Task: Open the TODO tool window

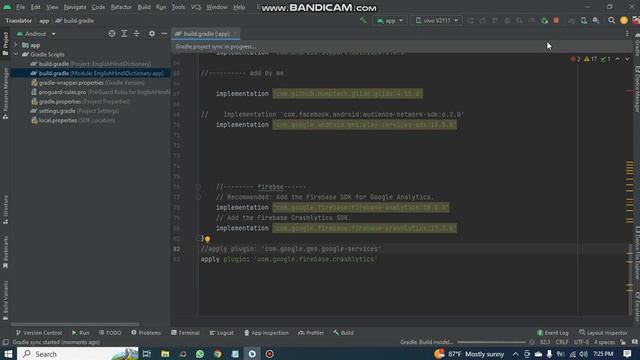Action: 110,333
